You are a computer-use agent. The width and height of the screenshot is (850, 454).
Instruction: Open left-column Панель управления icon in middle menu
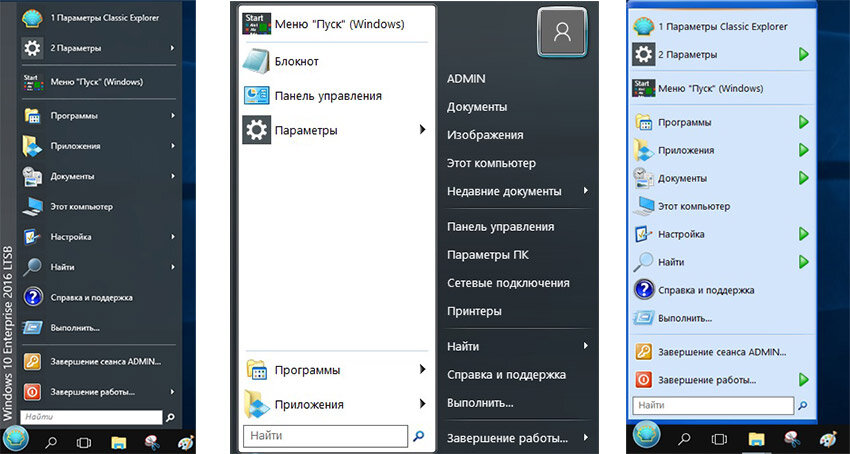pyautogui.click(x=256, y=96)
